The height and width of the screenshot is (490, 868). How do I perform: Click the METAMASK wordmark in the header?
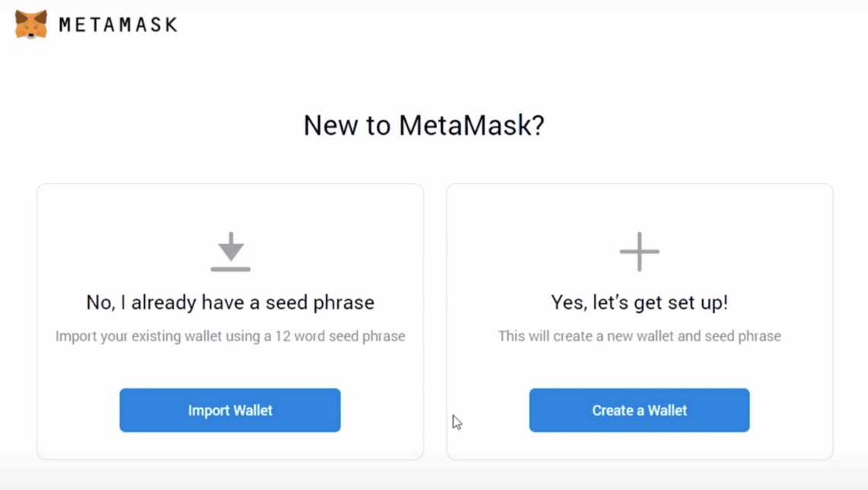118,24
